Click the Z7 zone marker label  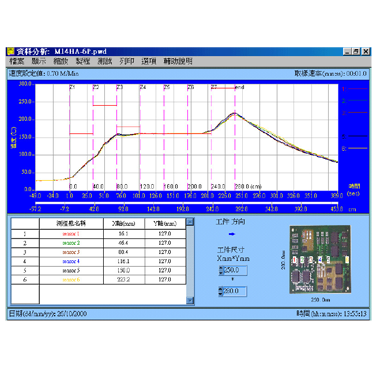coord(215,87)
